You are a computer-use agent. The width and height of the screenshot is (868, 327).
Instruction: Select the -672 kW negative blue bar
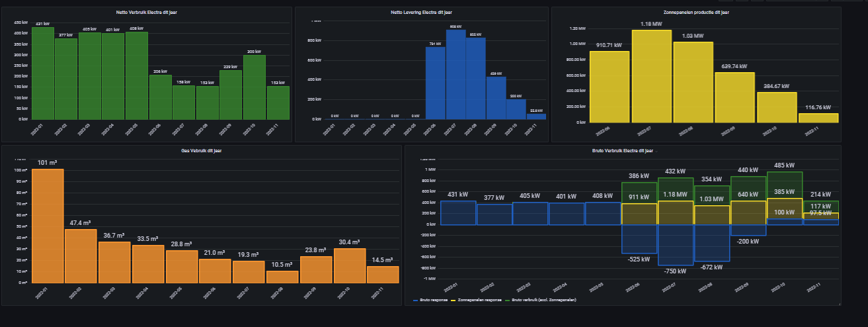[x=712, y=243]
